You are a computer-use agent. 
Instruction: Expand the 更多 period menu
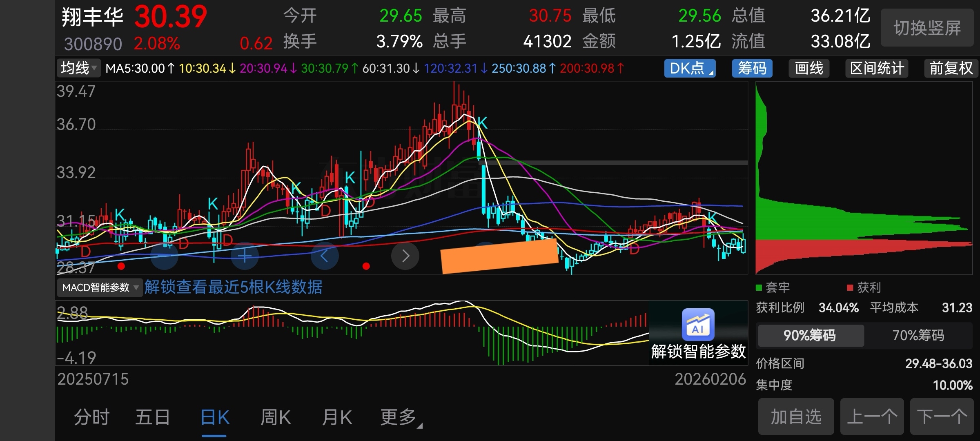click(x=400, y=417)
